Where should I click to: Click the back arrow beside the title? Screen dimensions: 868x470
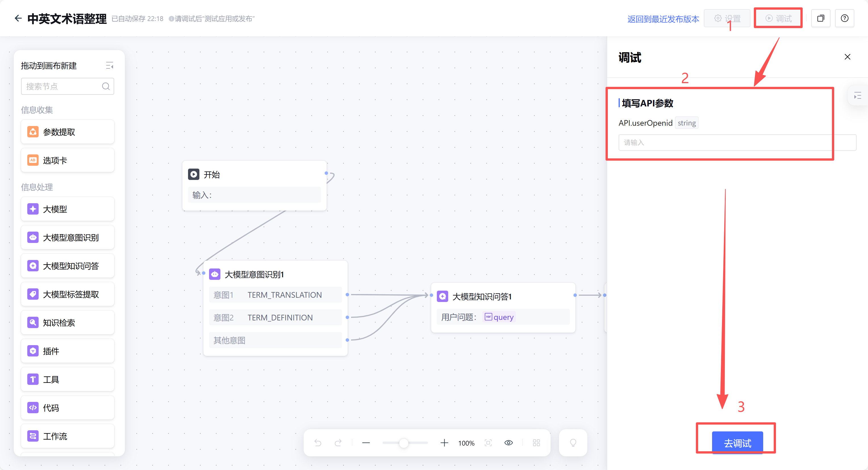(18, 18)
